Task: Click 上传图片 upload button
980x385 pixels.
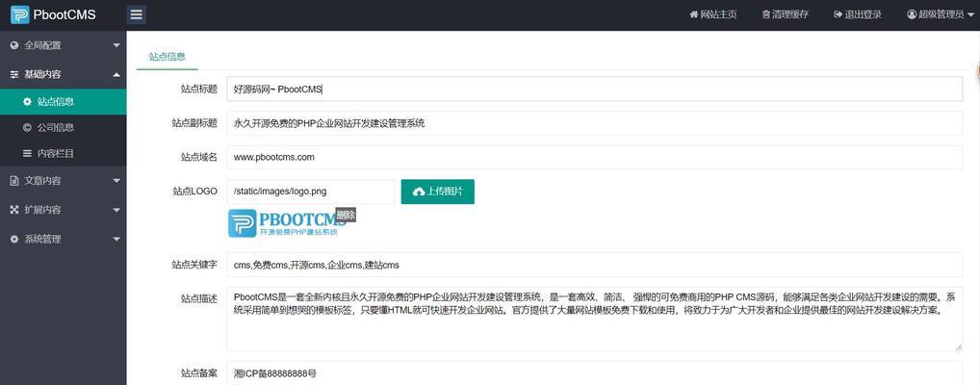Action: coord(437,192)
